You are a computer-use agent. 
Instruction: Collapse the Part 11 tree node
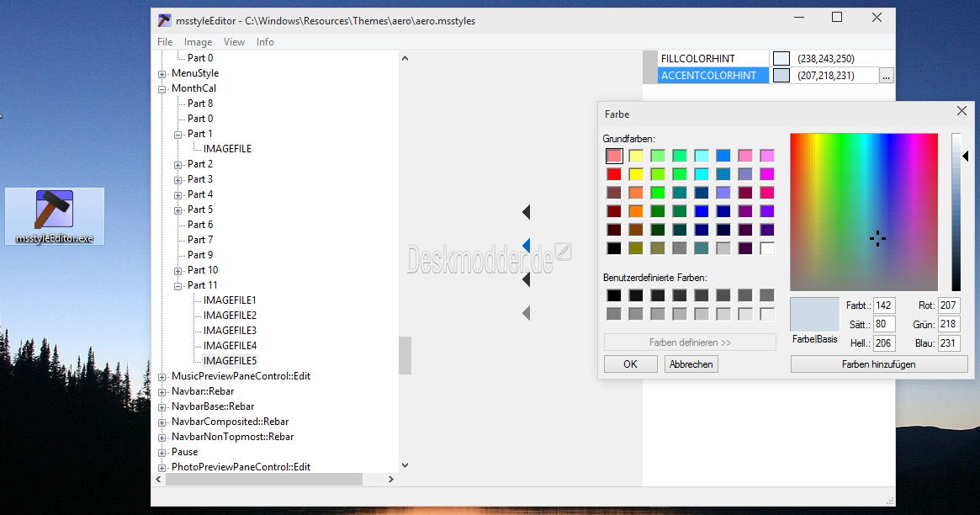point(178,285)
